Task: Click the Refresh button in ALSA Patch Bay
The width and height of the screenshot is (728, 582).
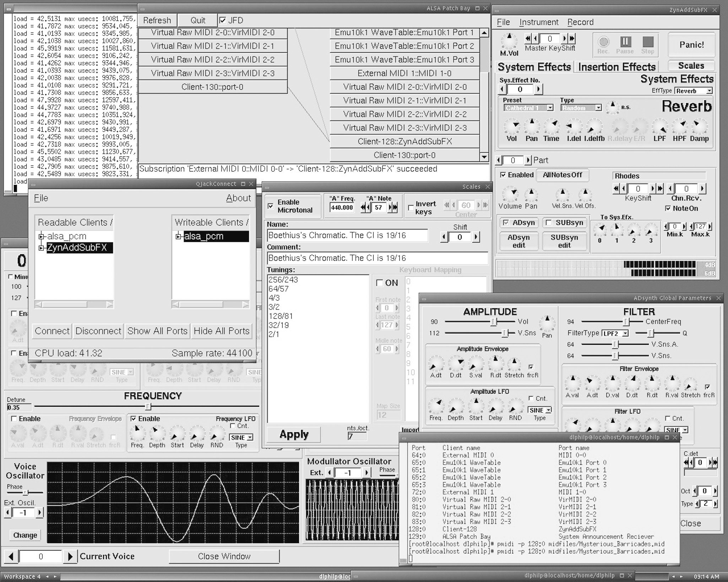Action: (157, 20)
